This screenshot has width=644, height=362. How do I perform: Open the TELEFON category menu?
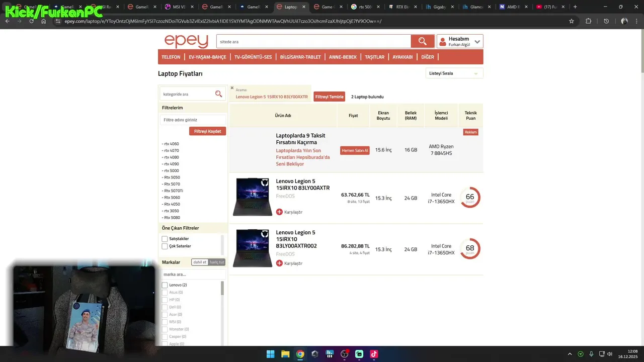click(x=171, y=57)
